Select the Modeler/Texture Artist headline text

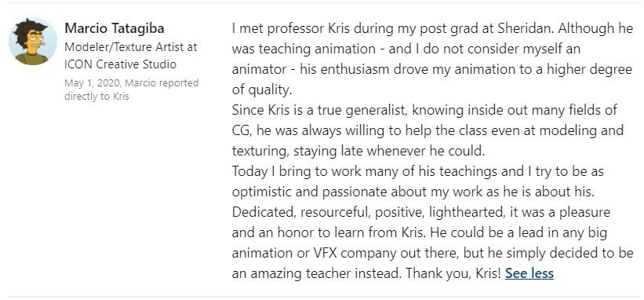131,47
